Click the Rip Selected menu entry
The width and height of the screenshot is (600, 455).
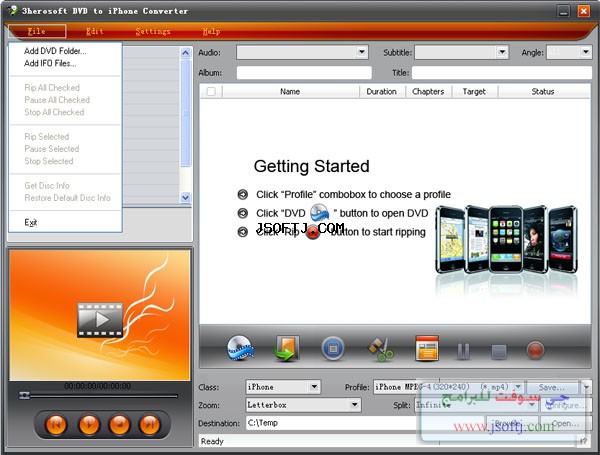pyautogui.click(x=47, y=137)
